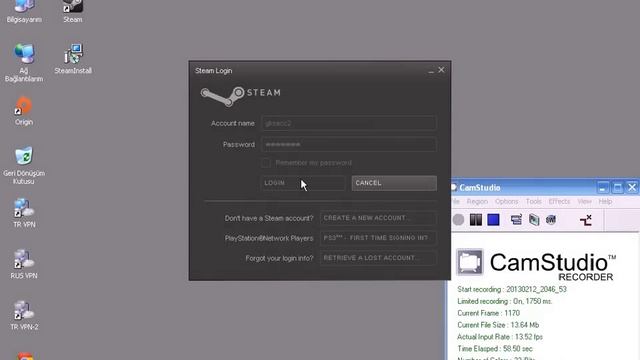Click Actual Input Rate 13.52 fps text
640x360 pixels.
(x=500, y=337)
